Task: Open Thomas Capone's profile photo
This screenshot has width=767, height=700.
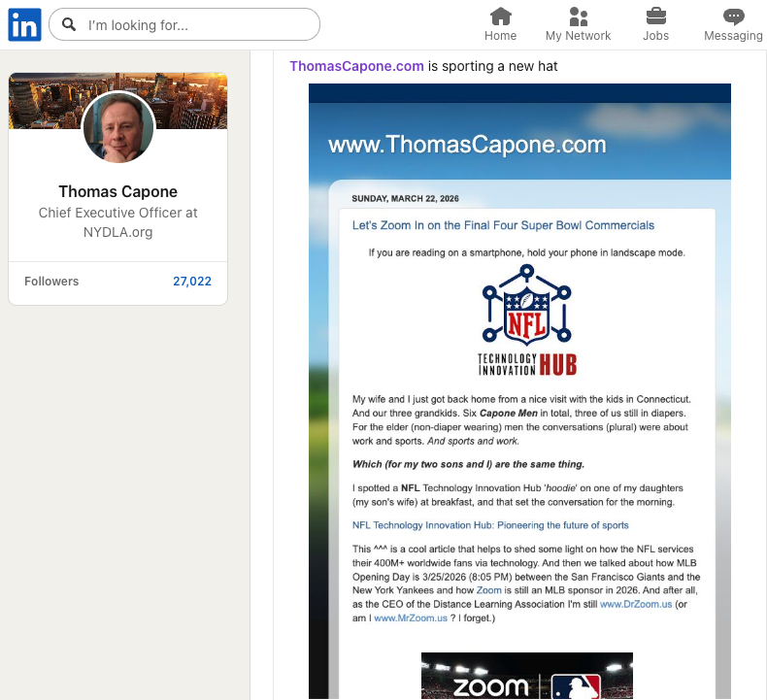Action: coord(117,127)
